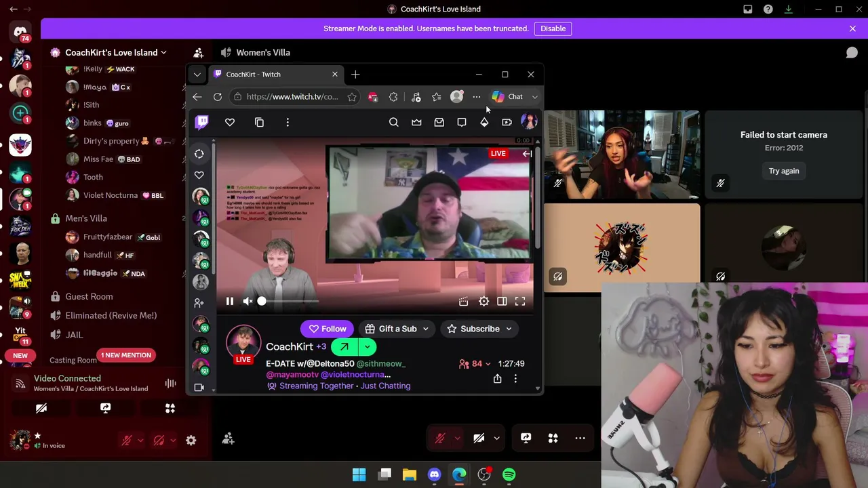Open Discord user settings gear
Image resolution: width=868 pixels, height=488 pixels.
pos(191,441)
